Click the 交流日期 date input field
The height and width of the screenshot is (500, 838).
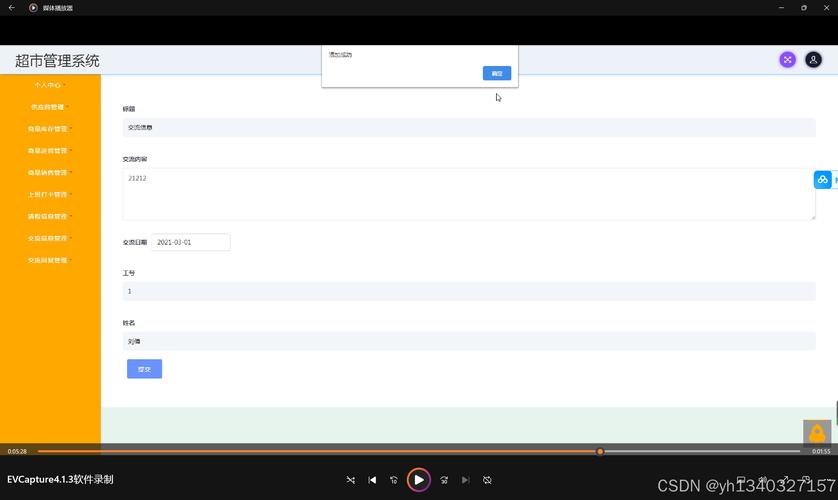click(x=190, y=242)
